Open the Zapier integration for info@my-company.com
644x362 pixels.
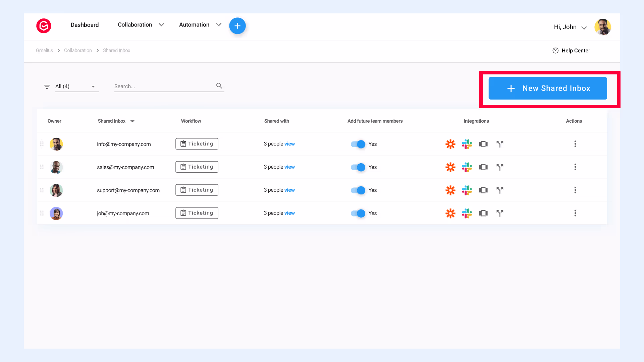pyautogui.click(x=450, y=144)
